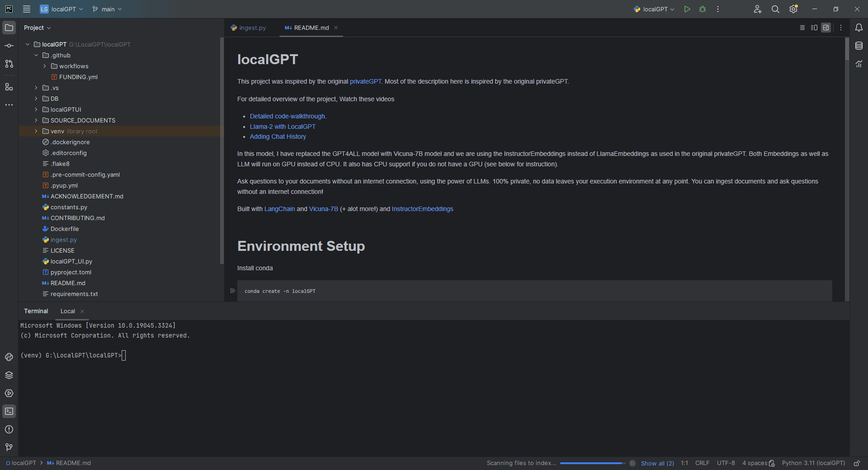This screenshot has height=470, width=868.
Task: Click Show all (2) background tasks
Action: 657,463
